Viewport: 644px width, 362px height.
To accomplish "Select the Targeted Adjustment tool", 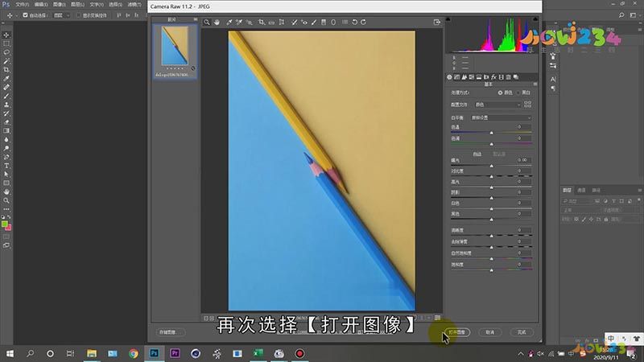I will coord(249,23).
